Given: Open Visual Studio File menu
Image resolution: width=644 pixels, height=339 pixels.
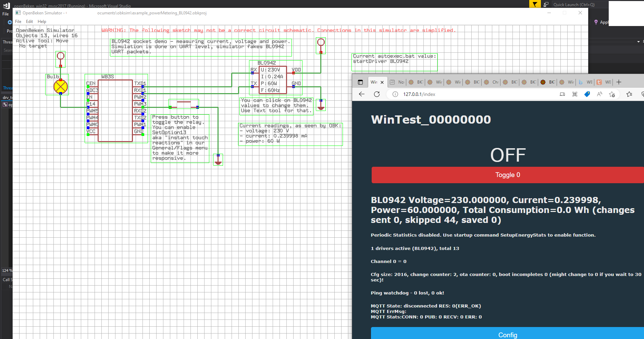Looking at the screenshot, I should (5, 14).
